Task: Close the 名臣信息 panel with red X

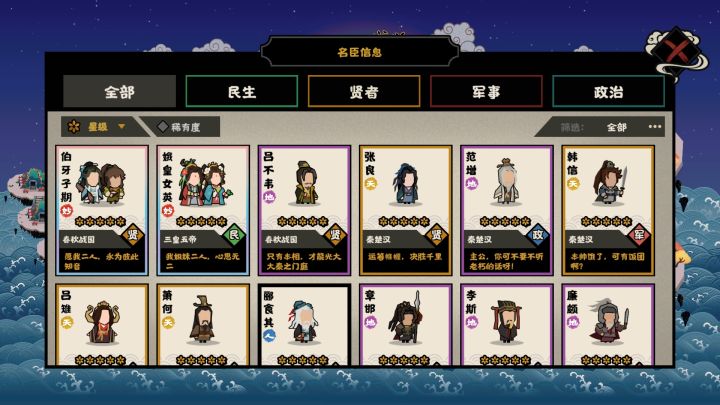Action: [677, 51]
